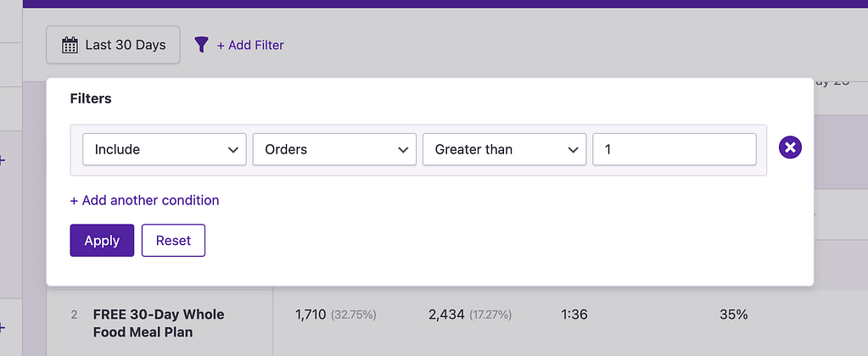Image resolution: width=868 pixels, height=356 pixels.
Task: Open the Last 30 Days date range
Action: (x=125, y=45)
